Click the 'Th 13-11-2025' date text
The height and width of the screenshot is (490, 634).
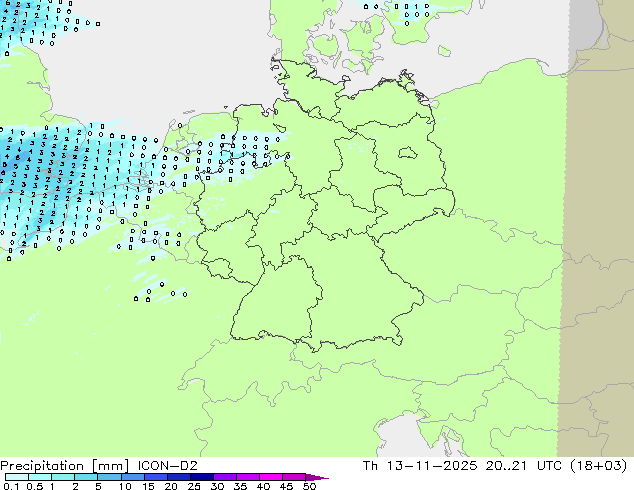(x=420, y=465)
